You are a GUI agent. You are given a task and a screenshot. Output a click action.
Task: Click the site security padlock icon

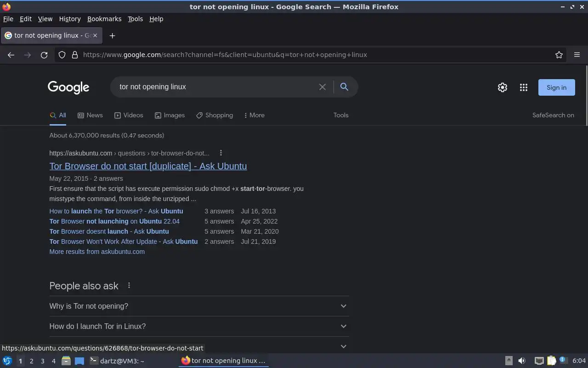point(75,55)
